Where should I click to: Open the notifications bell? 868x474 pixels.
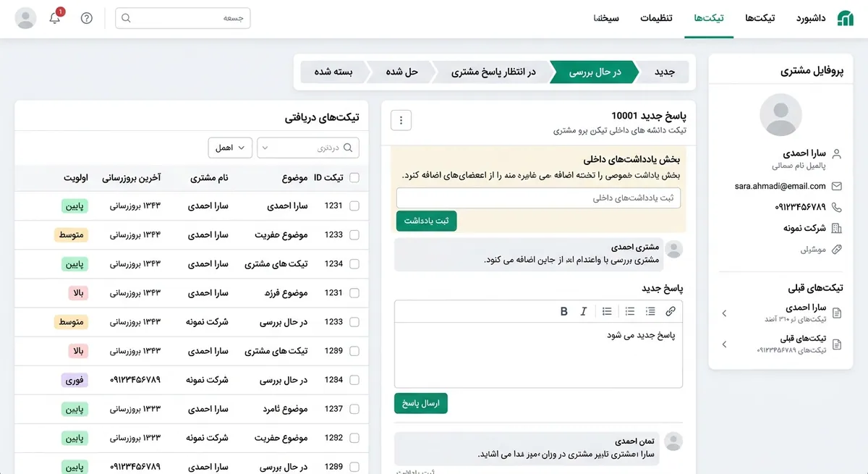click(x=55, y=18)
